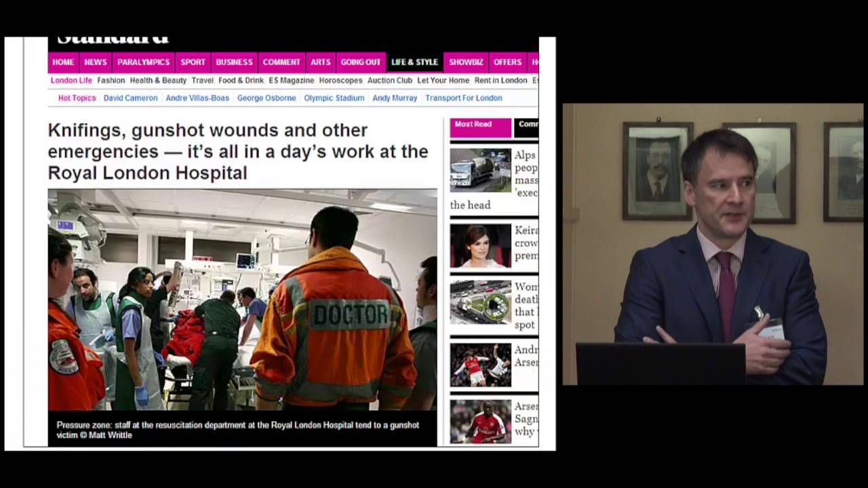This screenshot has width=868, height=488.
Task: Open the Food & Drink link
Action: 241,80
